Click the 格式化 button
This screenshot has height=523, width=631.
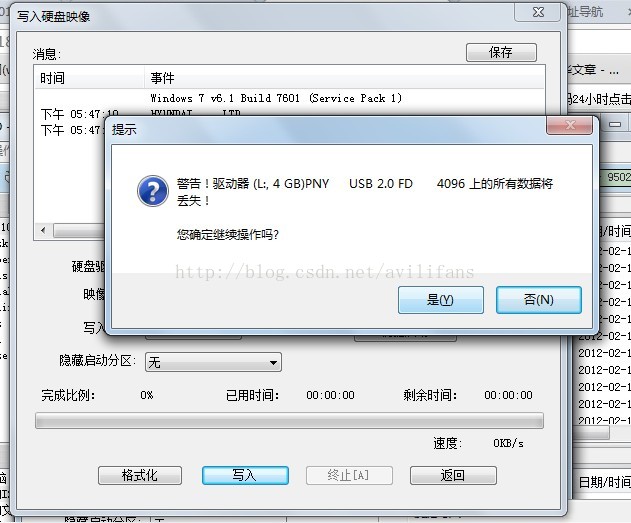[140, 476]
